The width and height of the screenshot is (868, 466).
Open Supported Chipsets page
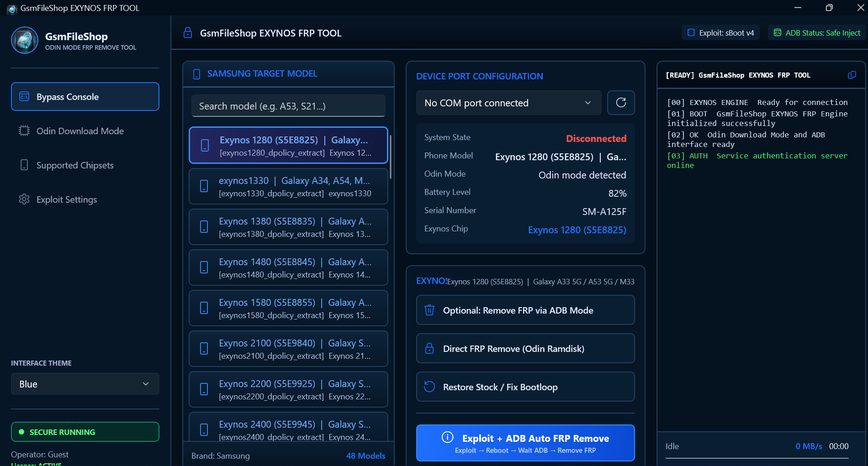[x=85, y=165]
